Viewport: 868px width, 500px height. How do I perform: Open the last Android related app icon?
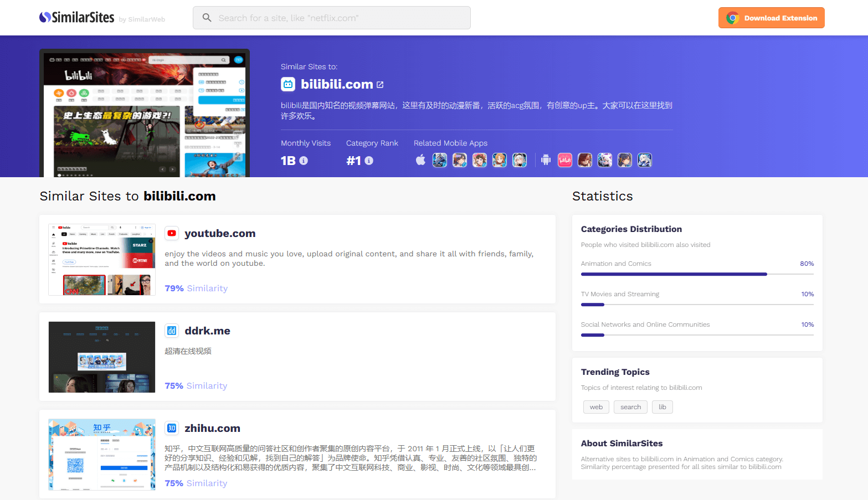coord(645,160)
